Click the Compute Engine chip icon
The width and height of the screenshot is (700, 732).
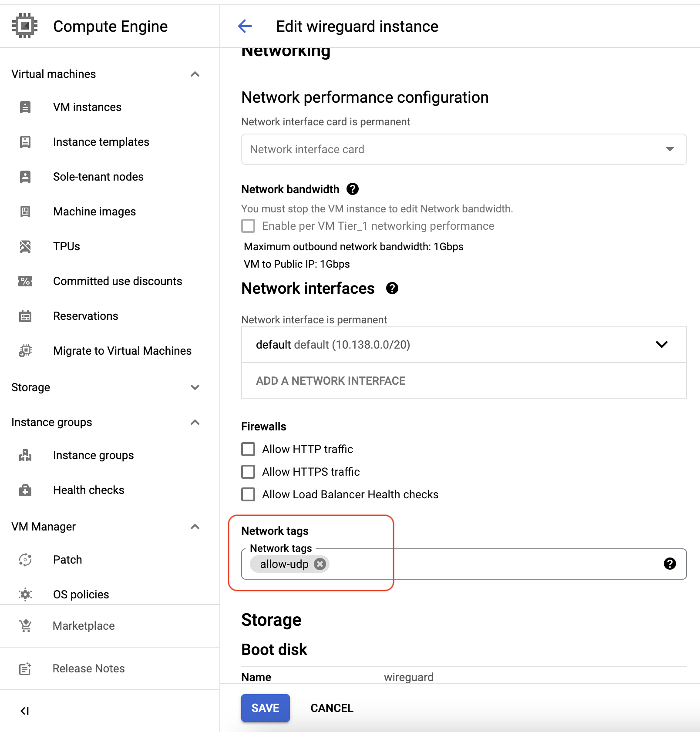tap(25, 26)
